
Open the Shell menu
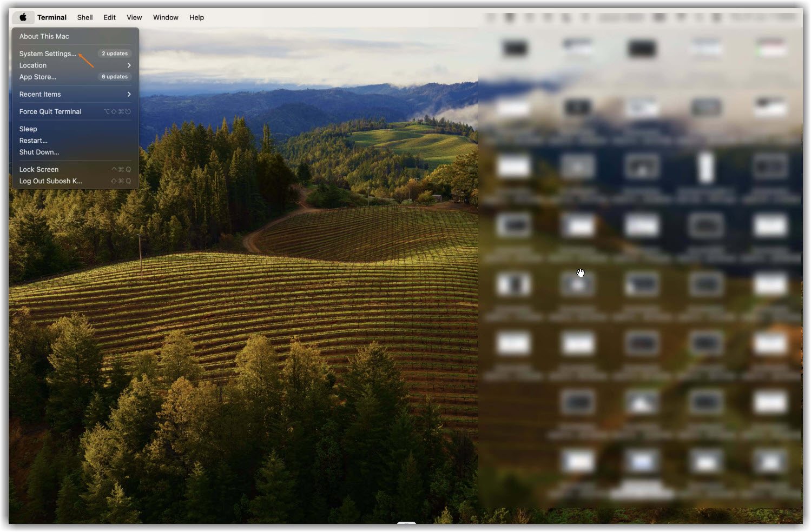(85, 17)
